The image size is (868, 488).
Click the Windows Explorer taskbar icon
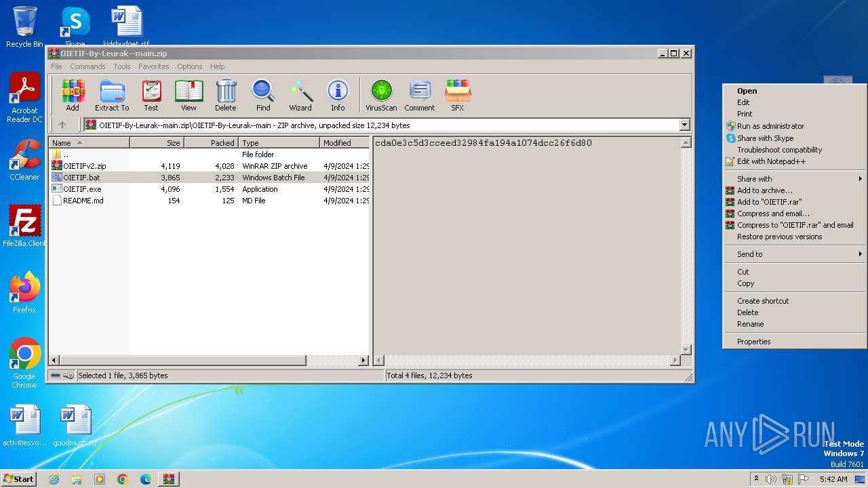point(77,479)
